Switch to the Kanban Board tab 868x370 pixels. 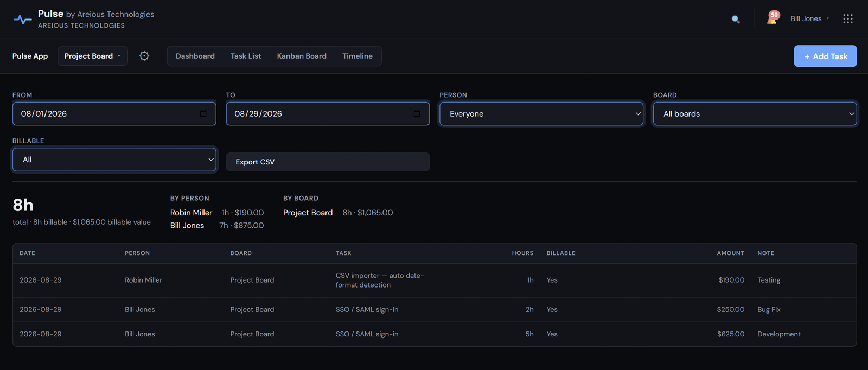[x=302, y=56]
